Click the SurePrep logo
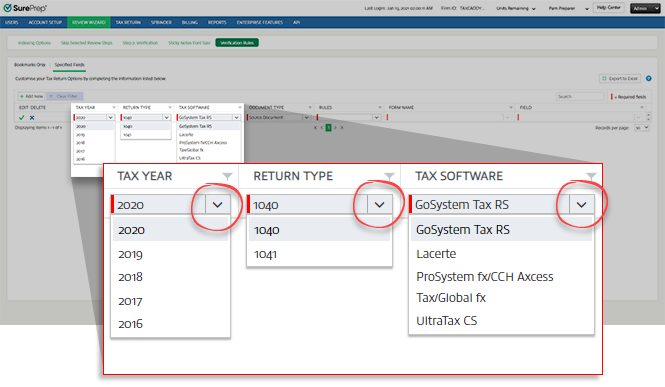 (x=25, y=8)
